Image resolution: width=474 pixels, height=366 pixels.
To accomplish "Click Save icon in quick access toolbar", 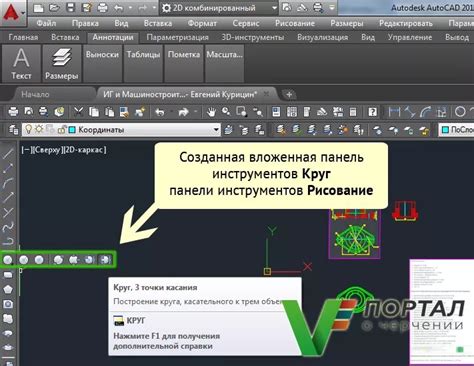I will click(70, 8).
